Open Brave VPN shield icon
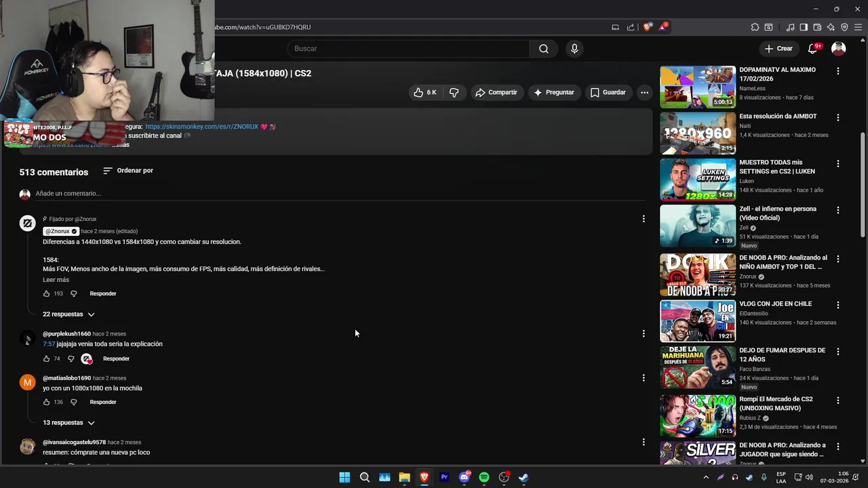The width and height of the screenshot is (868, 488). point(844,27)
